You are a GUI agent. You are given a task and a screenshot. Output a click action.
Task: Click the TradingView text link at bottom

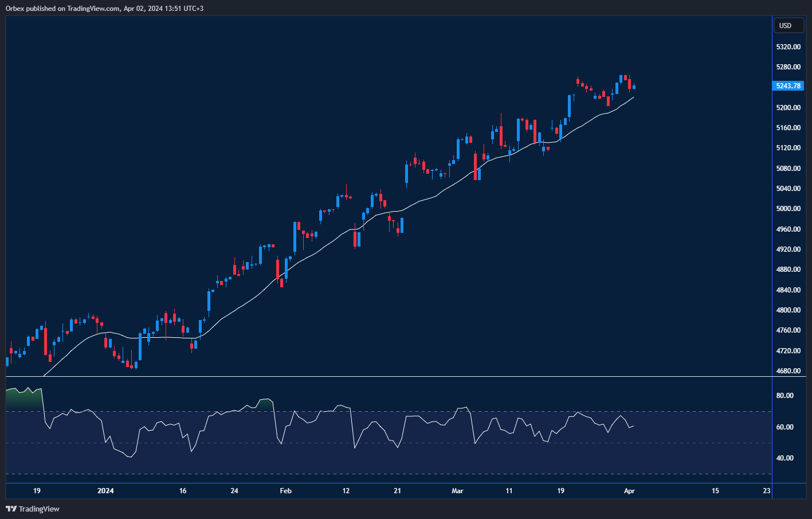click(38, 509)
